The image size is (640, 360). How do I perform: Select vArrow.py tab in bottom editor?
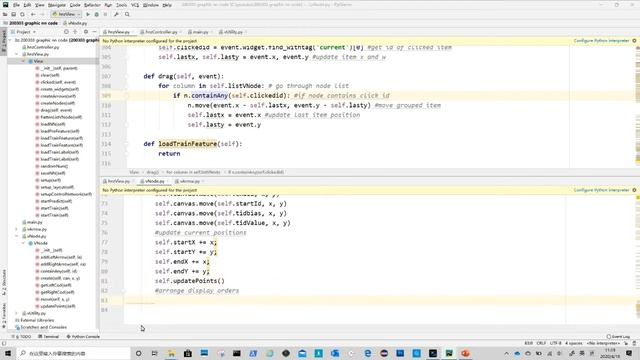click(189, 181)
